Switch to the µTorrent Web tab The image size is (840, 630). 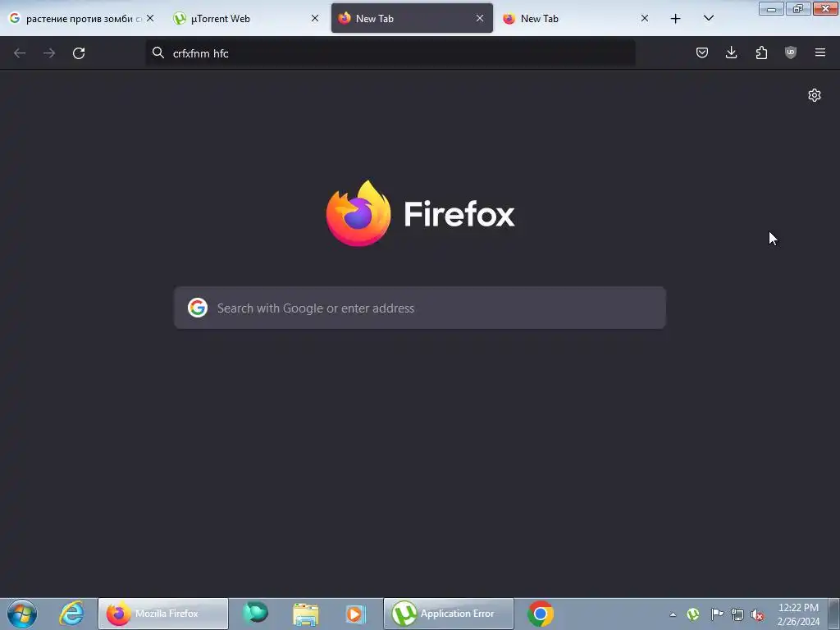click(220, 18)
